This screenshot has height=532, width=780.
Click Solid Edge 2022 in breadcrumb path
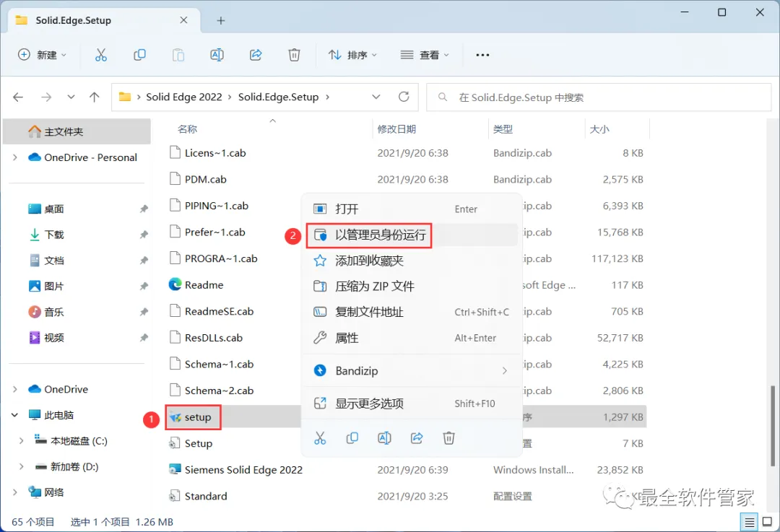click(184, 97)
